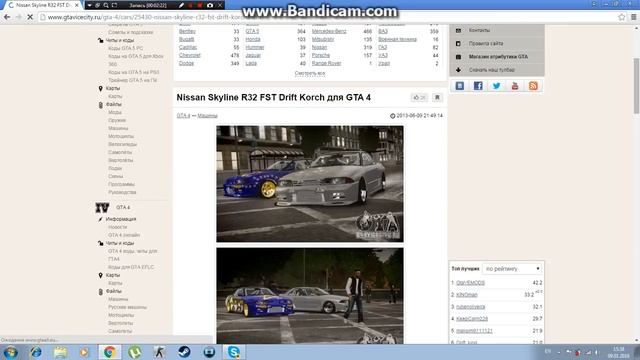Screen dimensions: 640x360
Task: Open the Facebook social icon
Action: click(x=478, y=86)
